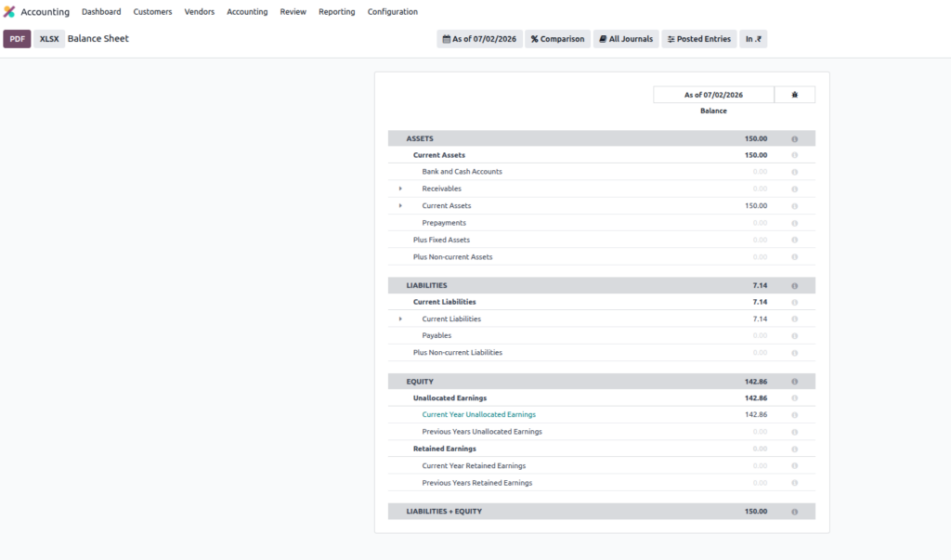Click info icon on Plus Non-current Assets row
Viewport: 951px width, 560px height.
pyautogui.click(x=795, y=256)
